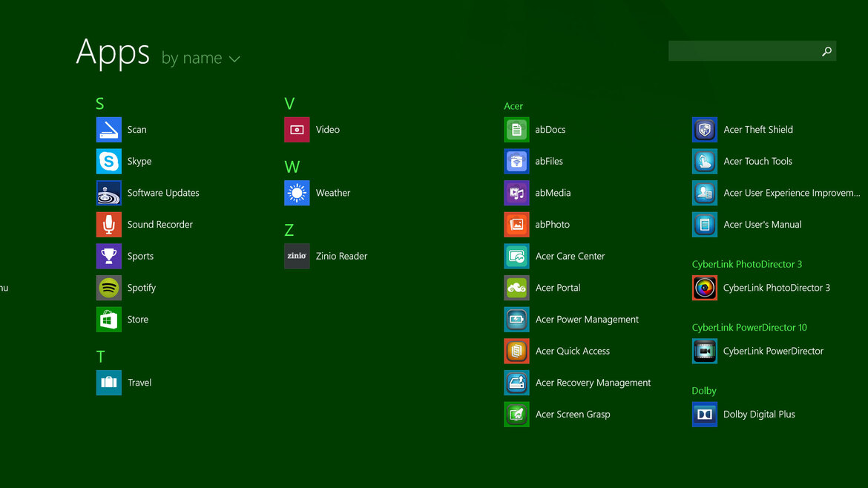The image size is (868, 488).
Task: Open the Acer User Experience Improvement icon
Action: click(705, 193)
